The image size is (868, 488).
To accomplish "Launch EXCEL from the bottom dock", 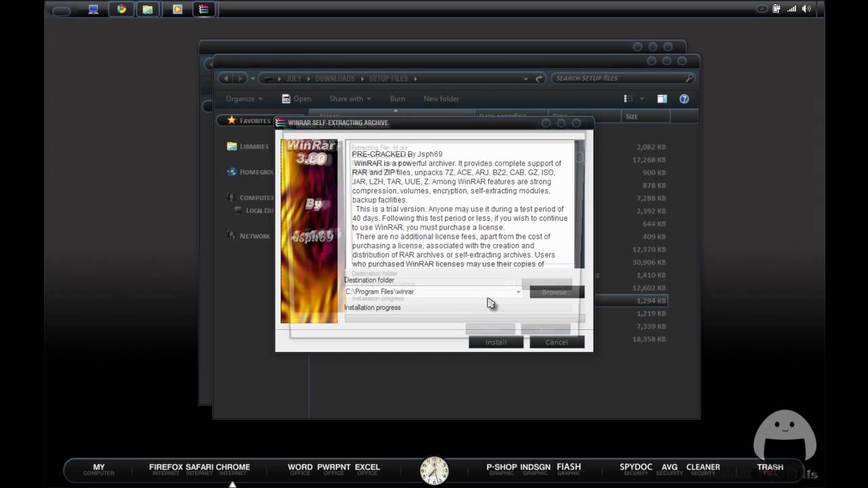I will pyautogui.click(x=368, y=469).
